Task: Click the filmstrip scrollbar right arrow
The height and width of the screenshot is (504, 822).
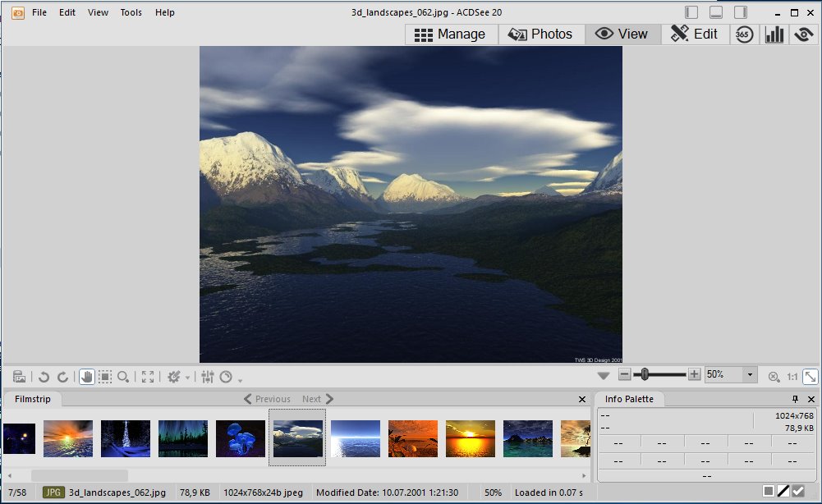Action: point(584,476)
